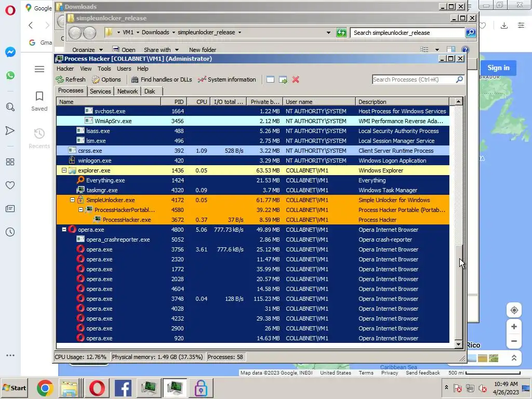Image resolution: width=532 pixels, height=399 pixels.
Task: Select the Processes tab
Action: pyautogui.click(x=71, y=90)
